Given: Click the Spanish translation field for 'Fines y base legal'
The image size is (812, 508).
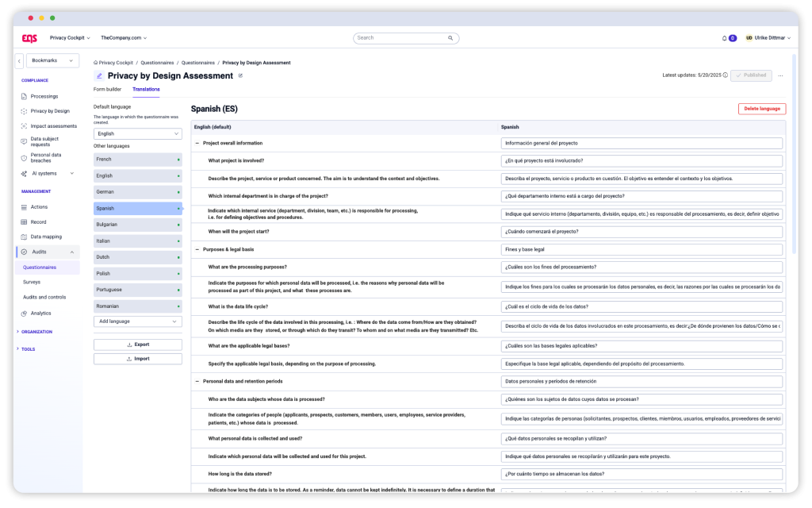Looking at the screenshot, I should pyautogui.click(x=642, y=249).
